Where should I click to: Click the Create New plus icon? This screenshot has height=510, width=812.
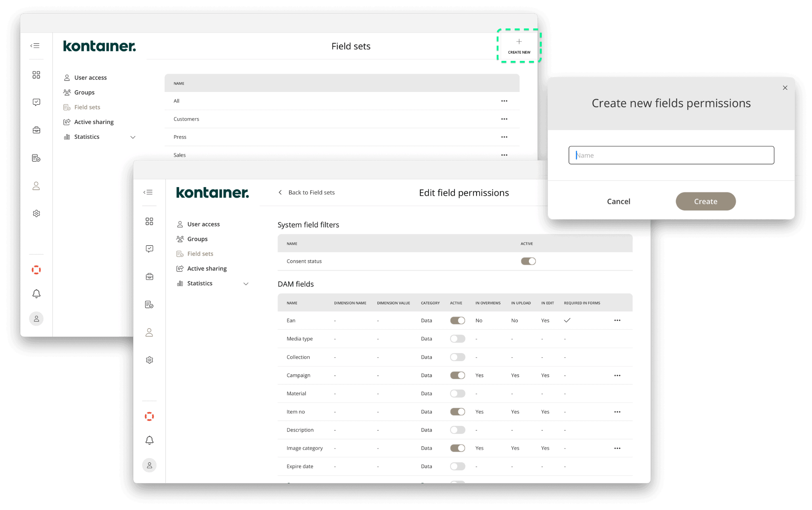(519, 42)
